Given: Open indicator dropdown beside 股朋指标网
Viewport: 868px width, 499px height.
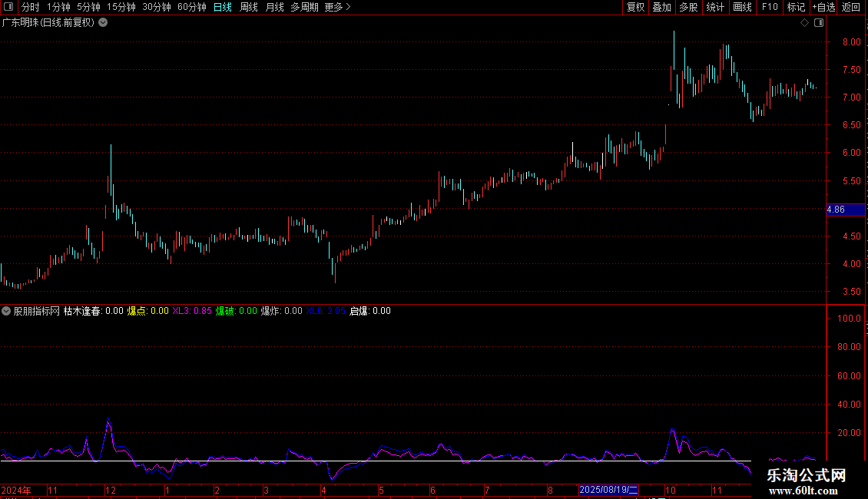Looking at the screenshot, I should pyautogui.click(x=6, y=311).
